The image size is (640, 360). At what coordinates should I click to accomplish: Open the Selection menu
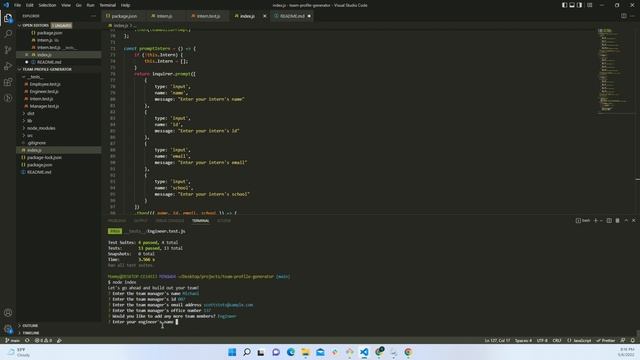pos(47,5)
